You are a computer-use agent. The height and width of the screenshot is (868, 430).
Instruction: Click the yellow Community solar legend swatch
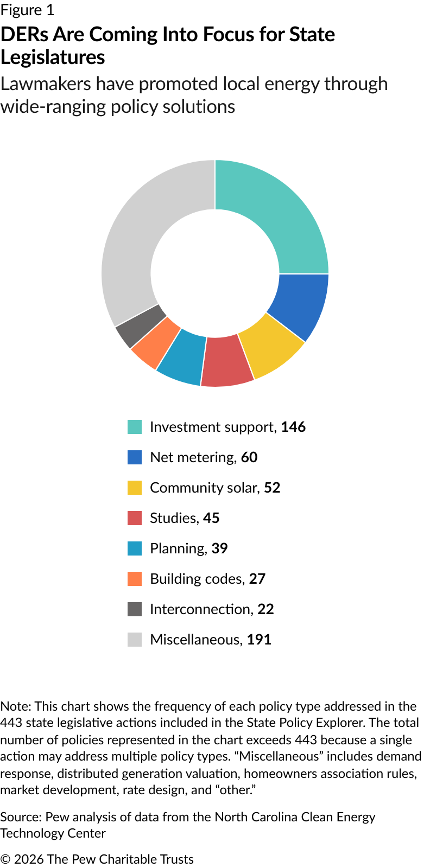[135, 488]
